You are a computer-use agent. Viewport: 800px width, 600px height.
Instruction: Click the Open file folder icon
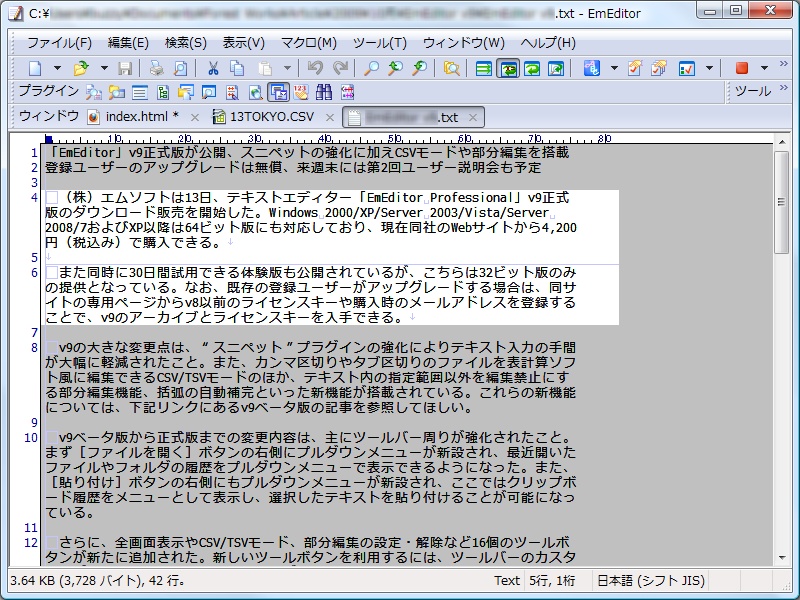tap(81, 68)
